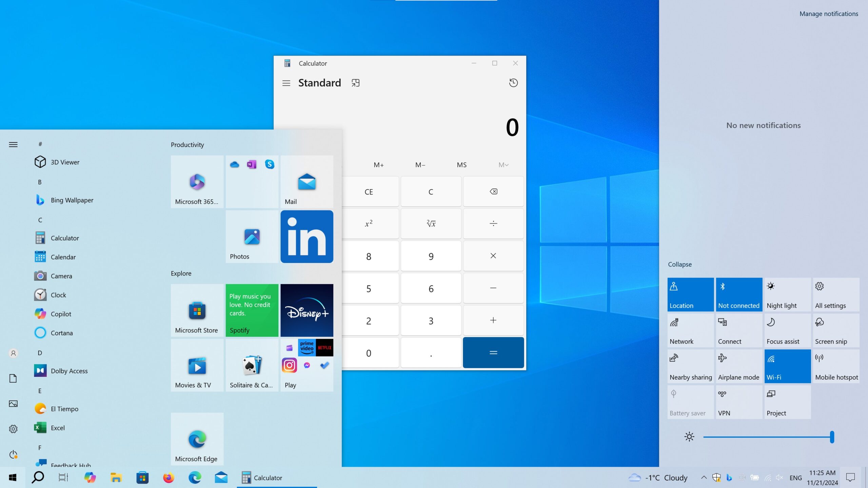Open Pictures icon in Start menu sidebar
The image size is (868, 488).
pos(13,404)
